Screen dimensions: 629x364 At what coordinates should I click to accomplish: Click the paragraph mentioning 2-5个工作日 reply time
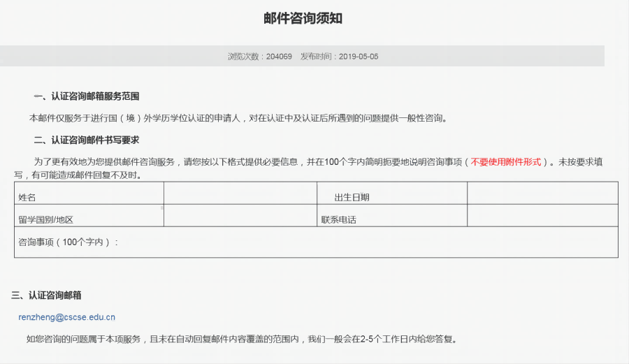241,340
